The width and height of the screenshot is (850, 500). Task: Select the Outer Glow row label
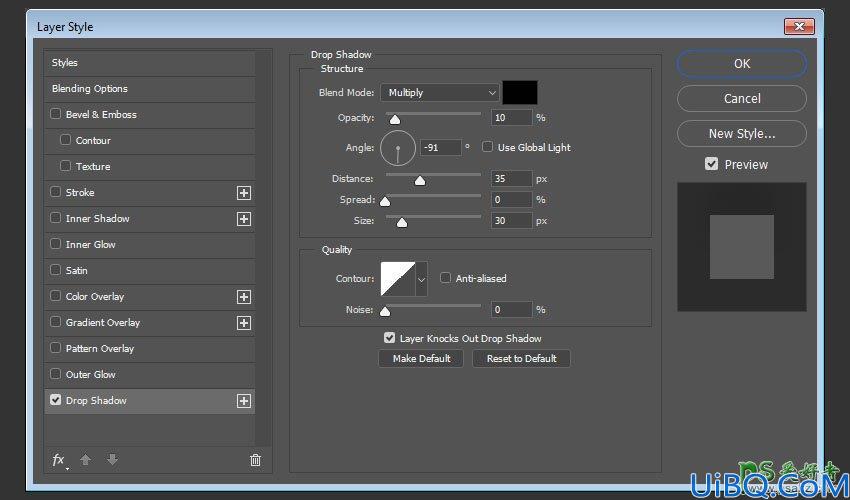coord(91,375)
